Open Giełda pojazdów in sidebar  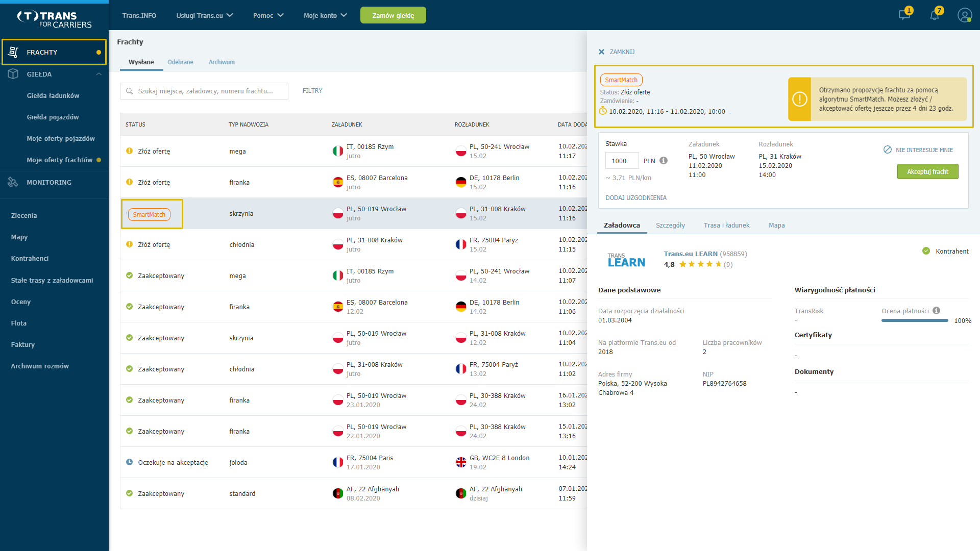(53, 117)
